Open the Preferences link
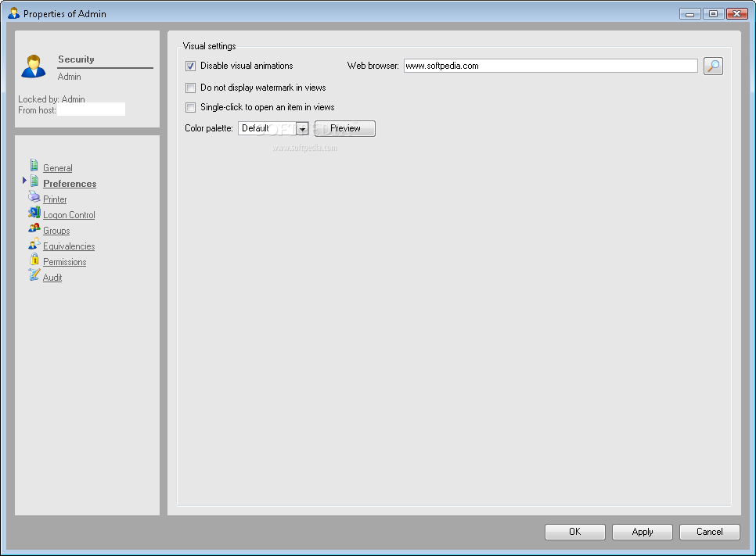 point(70,184)
